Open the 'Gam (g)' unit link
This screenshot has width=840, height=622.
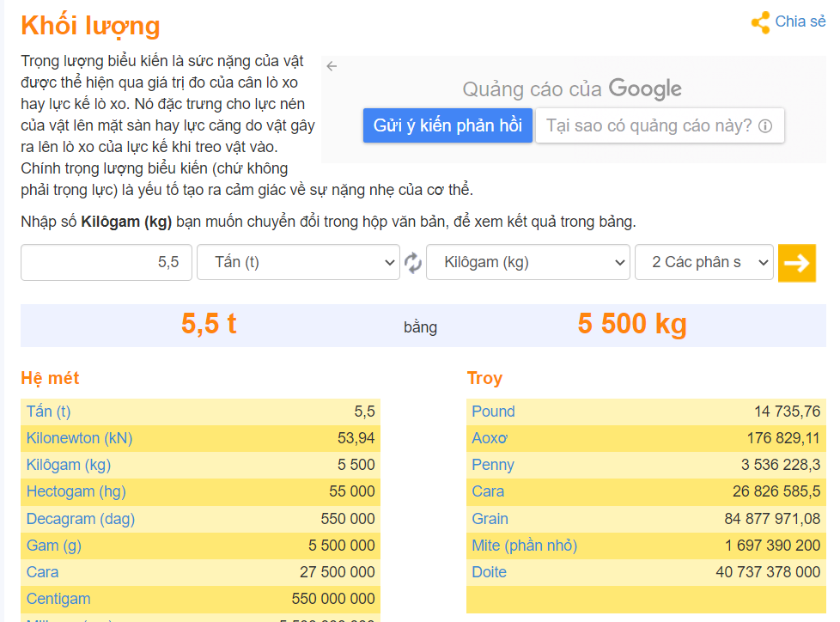(x=52, y=545)
